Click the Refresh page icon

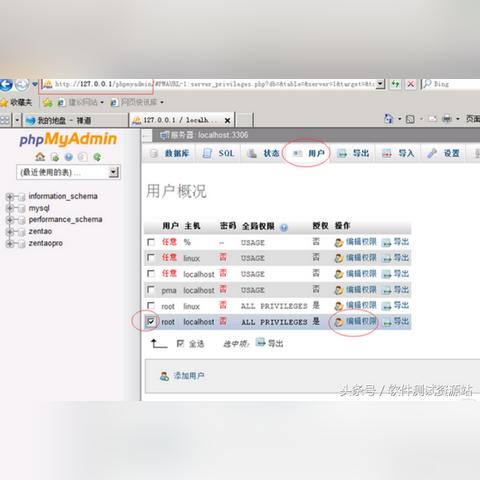[395, 84]
